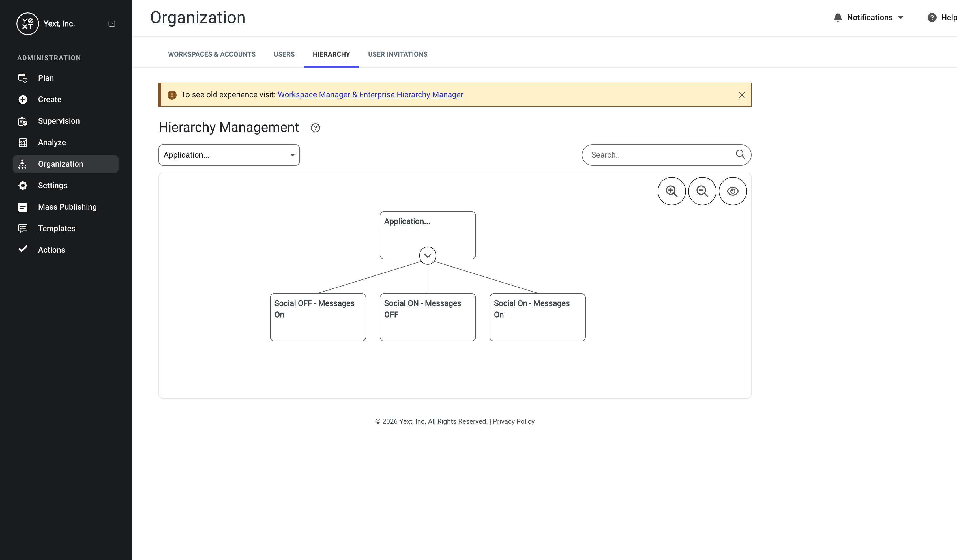Expand the Notifications dropdown
957x560 pixels.
pos(868,18)
